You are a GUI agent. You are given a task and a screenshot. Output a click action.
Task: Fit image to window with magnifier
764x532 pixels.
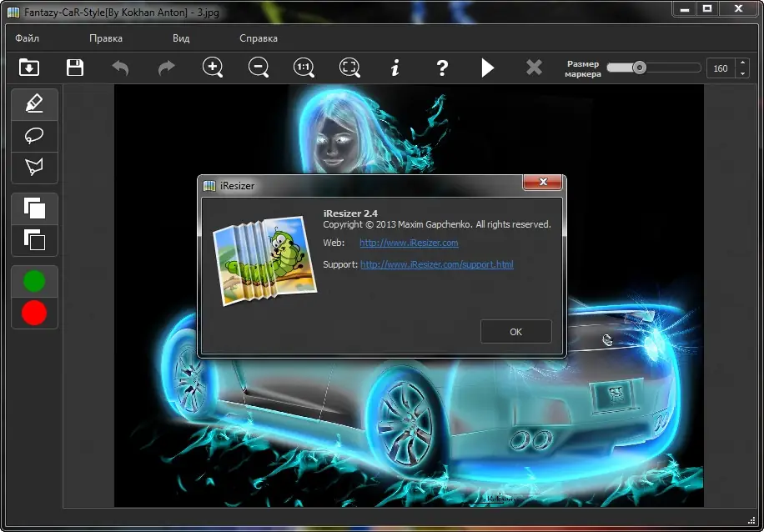[x=349, y=68]
